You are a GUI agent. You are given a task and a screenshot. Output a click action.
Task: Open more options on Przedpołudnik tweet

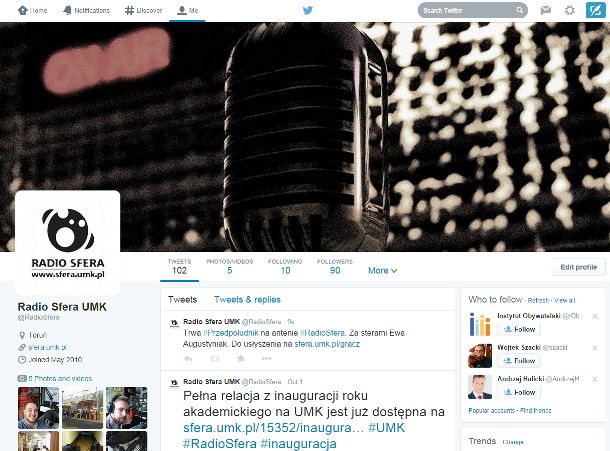tap(266, 359)
